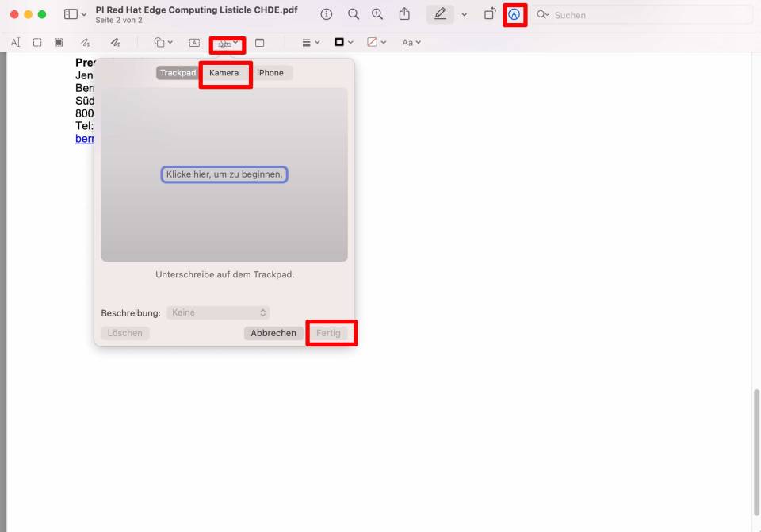The width and height of the screenshot is (761, 532).
Task: Click the Suchen search field
Action: [x=650, y=15]
